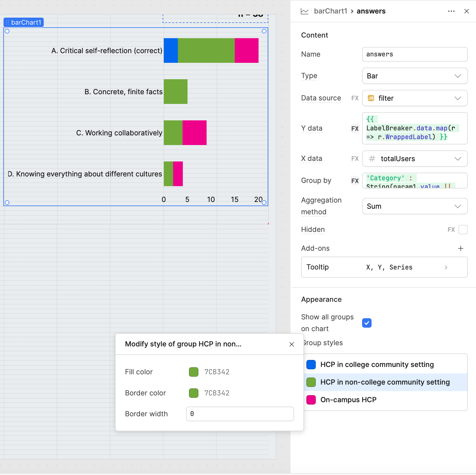Expand the Aggregation method Sum dropdown
This screenshot has width=476, height=475.
[x=414, y=206]
